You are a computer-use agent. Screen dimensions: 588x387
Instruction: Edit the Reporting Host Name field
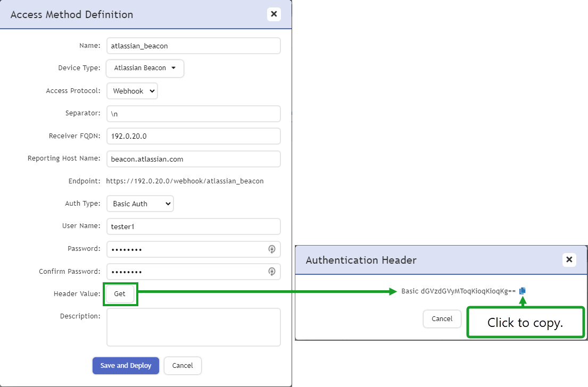pos(193,158)
